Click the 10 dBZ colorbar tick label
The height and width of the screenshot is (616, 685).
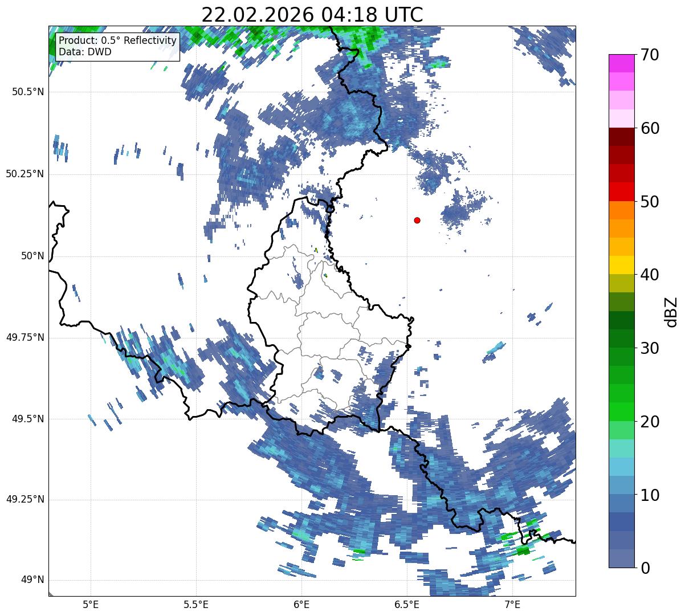point(649,495)
